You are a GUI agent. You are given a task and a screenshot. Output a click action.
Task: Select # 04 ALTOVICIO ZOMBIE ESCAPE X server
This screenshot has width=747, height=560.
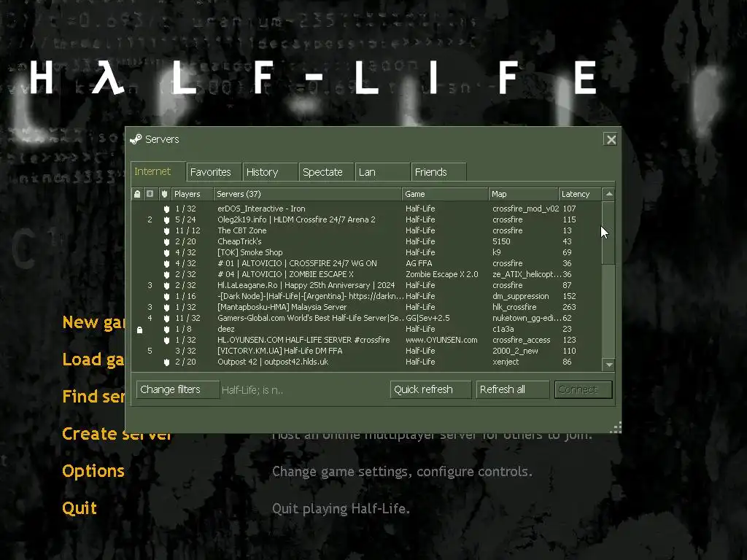pos(366,275)
